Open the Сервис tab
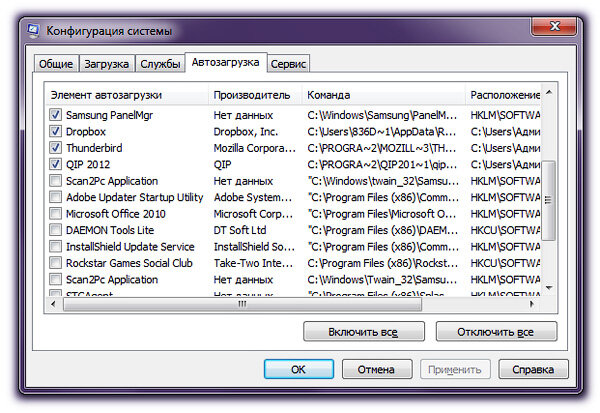The height and width of the screenshot is (413, 600). click(288, 64)
